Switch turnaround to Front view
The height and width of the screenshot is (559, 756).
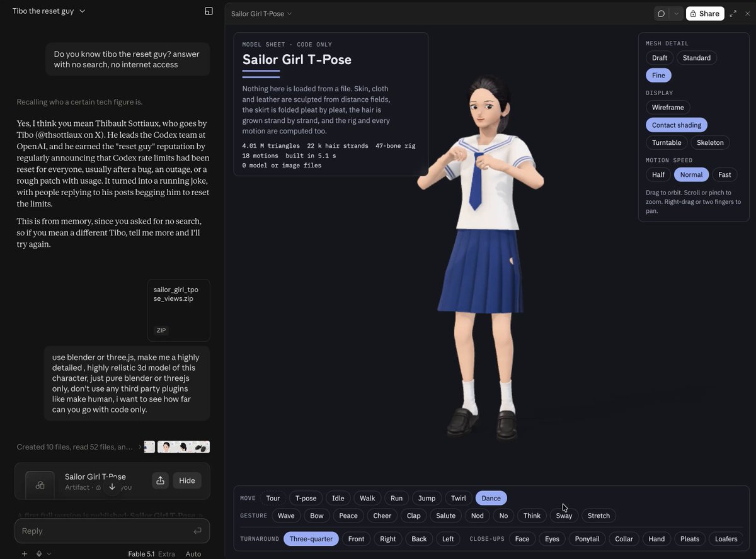357,539
